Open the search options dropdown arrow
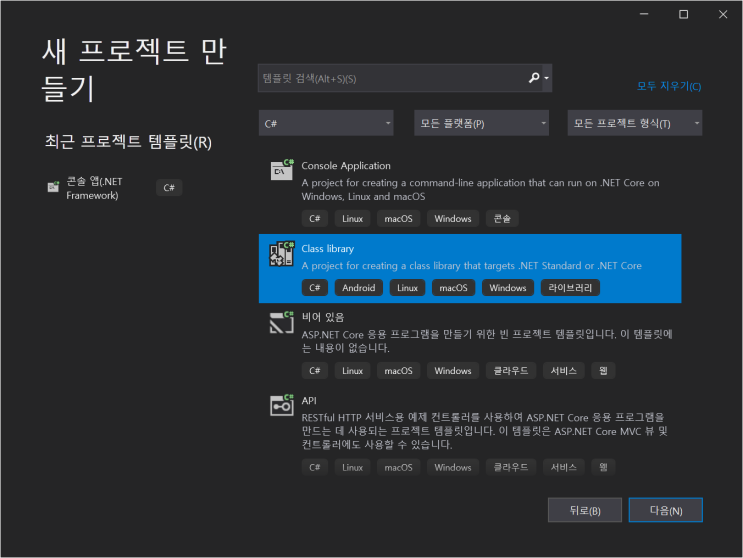The width and height of the screenshot is (743, 558). pyautogui.click(x=547, y=78)
